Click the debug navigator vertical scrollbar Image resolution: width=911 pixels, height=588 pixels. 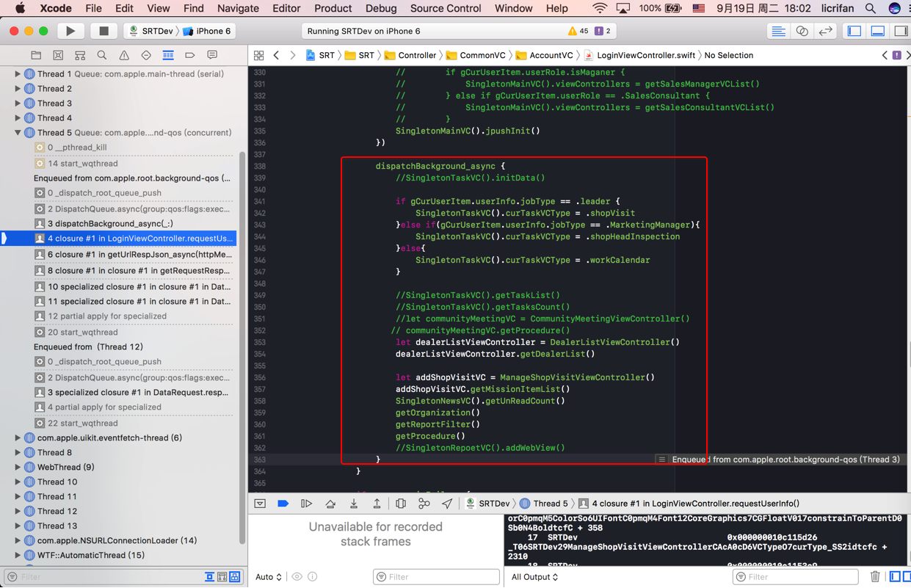[x=242, y=294]
